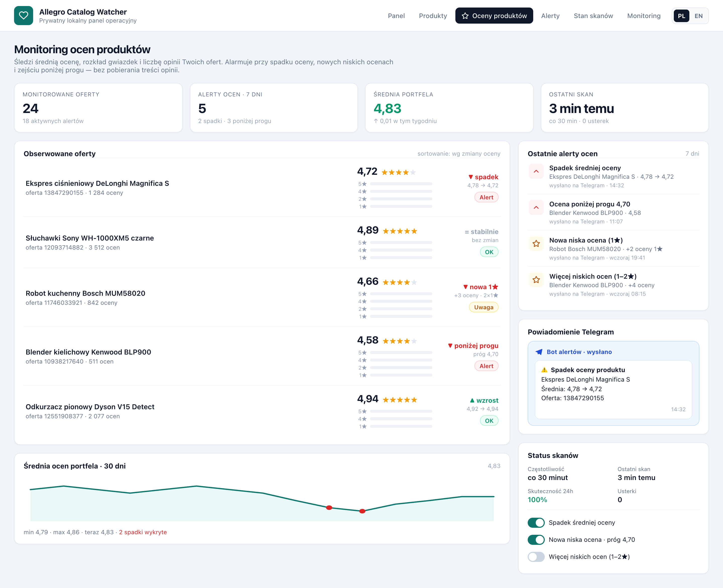Click the red down triangle next to spadek

470,177
